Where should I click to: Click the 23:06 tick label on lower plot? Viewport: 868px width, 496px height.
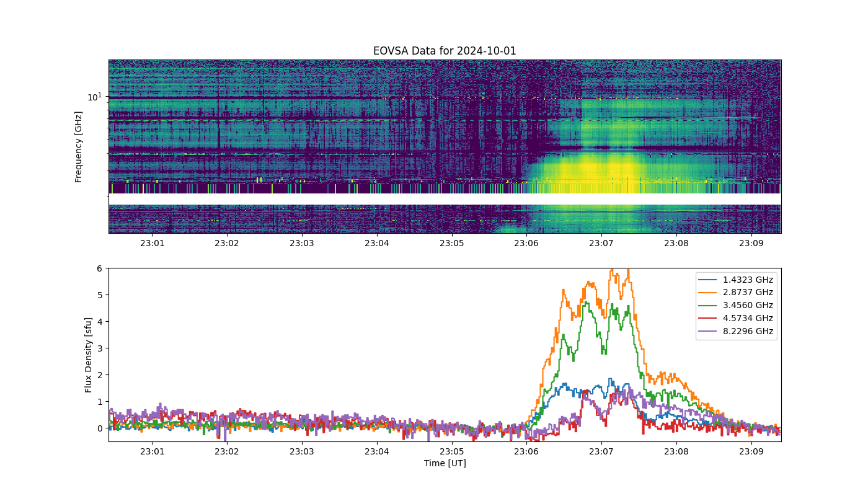(527, 451)
